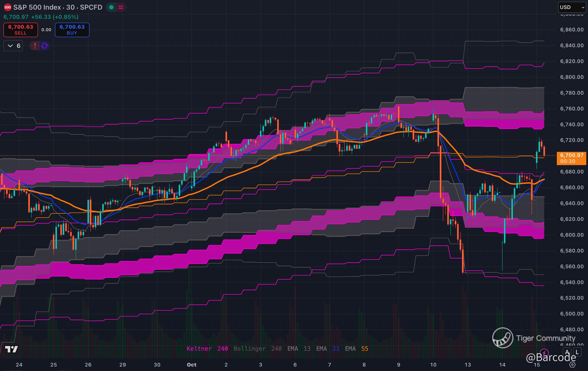Click the green market open status dot
588x371 pixels.
(111, 7)
